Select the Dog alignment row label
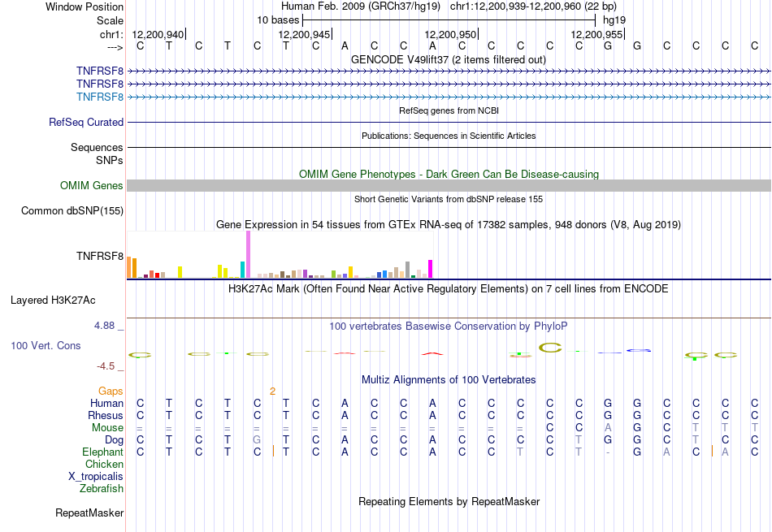The width and height of the screenshot is (772, 532). click(114, 440)
